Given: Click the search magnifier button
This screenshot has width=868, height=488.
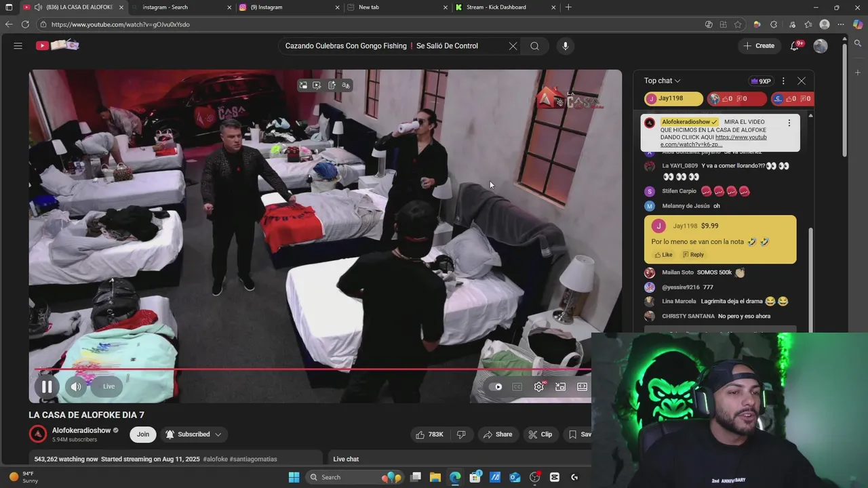Looking at the screenshot, I should click(x=534, y=46).
